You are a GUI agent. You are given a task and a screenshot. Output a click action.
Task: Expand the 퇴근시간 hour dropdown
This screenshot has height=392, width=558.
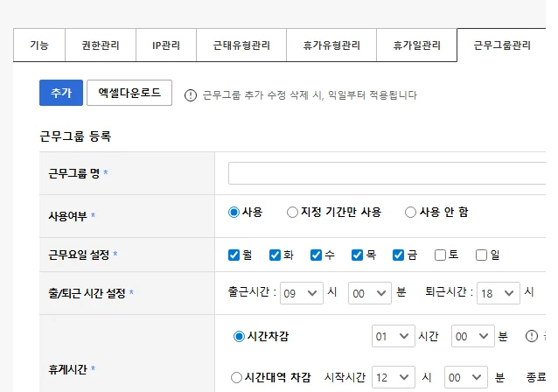point(499,293)
